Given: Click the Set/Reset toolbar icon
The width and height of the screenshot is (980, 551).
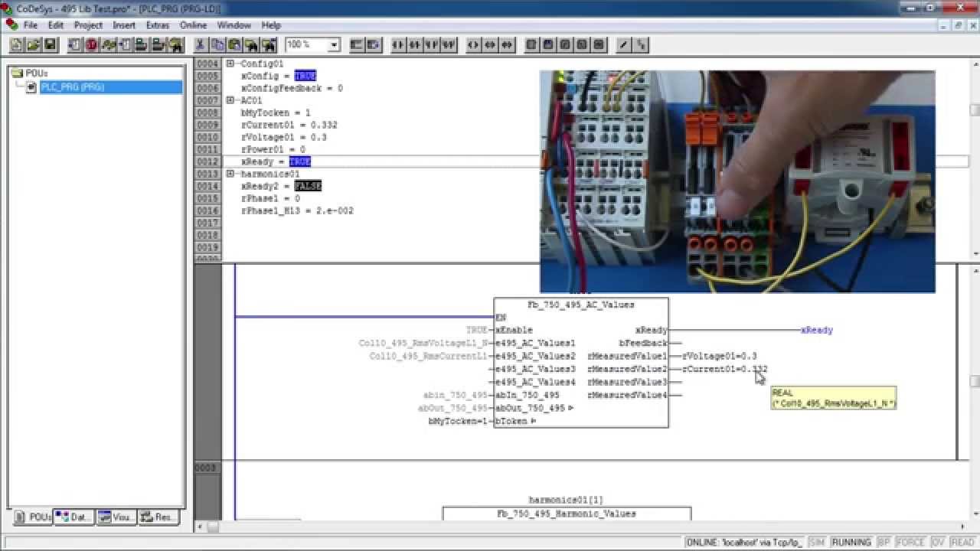Looking at the screenshot, I should (641, 45).
